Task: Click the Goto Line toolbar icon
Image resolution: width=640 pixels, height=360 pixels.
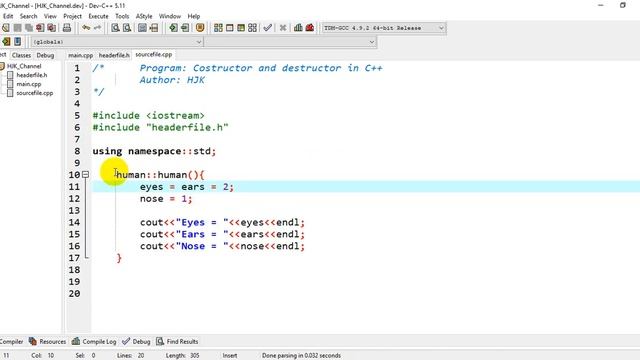Action: pos(153,28)
